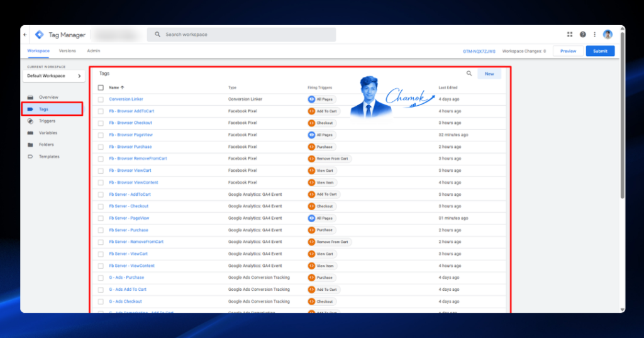Click the page vertical scrollbar
This screenshot has width=644, height=338.
coord(622,115)
